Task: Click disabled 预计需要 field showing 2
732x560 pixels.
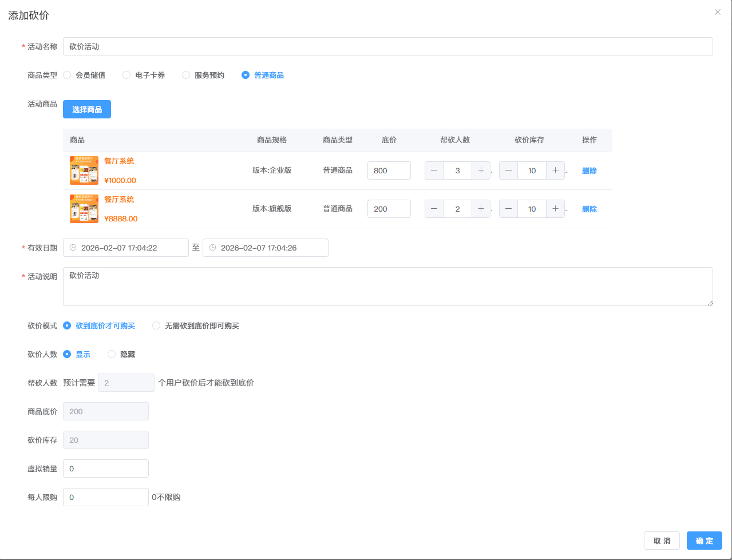Action: (126, 383)
